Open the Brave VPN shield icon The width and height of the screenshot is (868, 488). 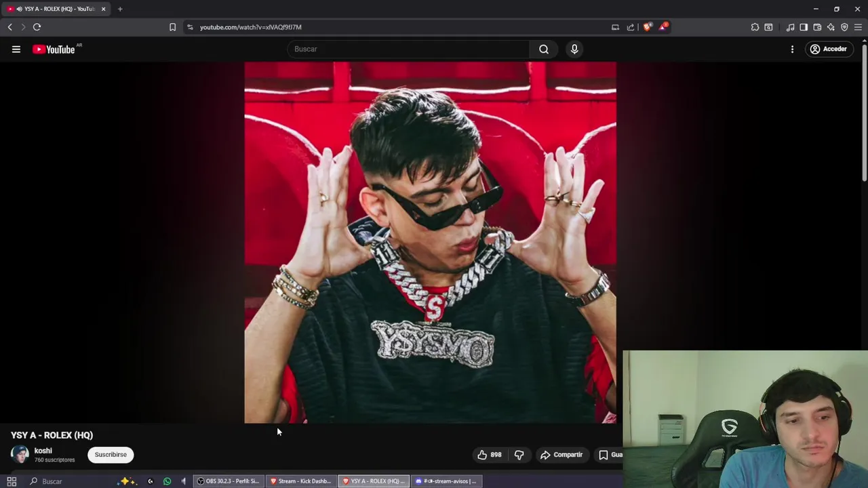coord(844,27)
